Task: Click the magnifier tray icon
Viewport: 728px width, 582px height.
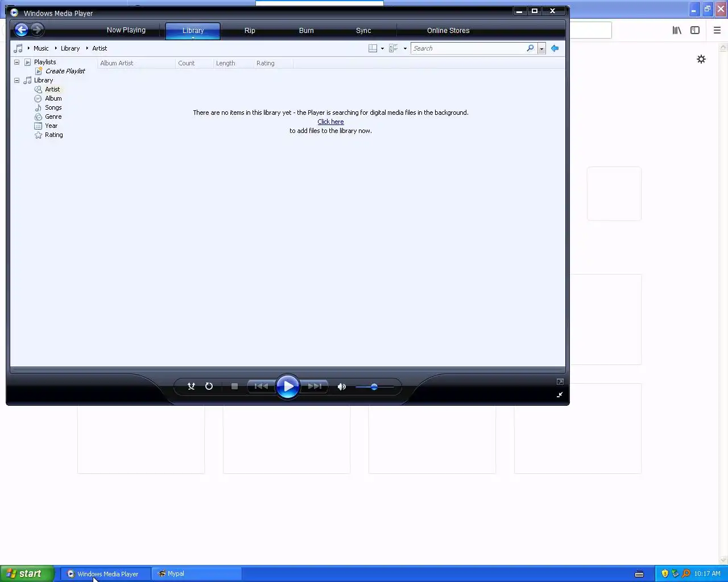Action: (686, 573)
